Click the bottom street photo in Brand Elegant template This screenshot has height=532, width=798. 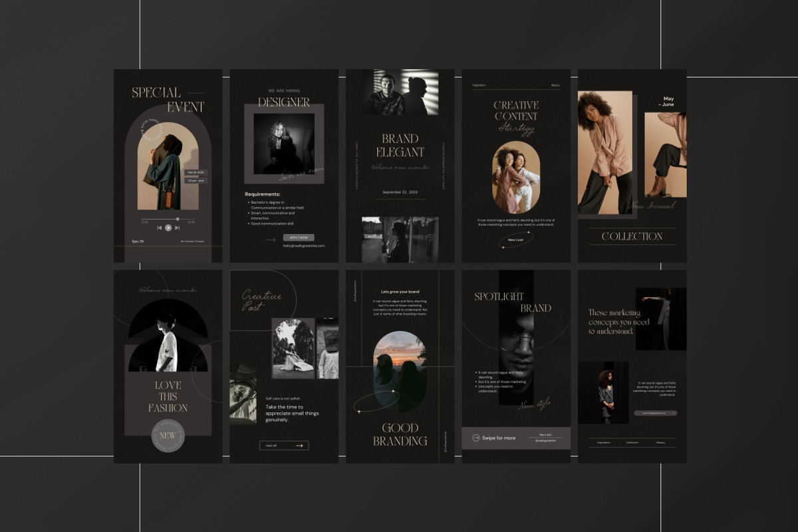[400, 239]
